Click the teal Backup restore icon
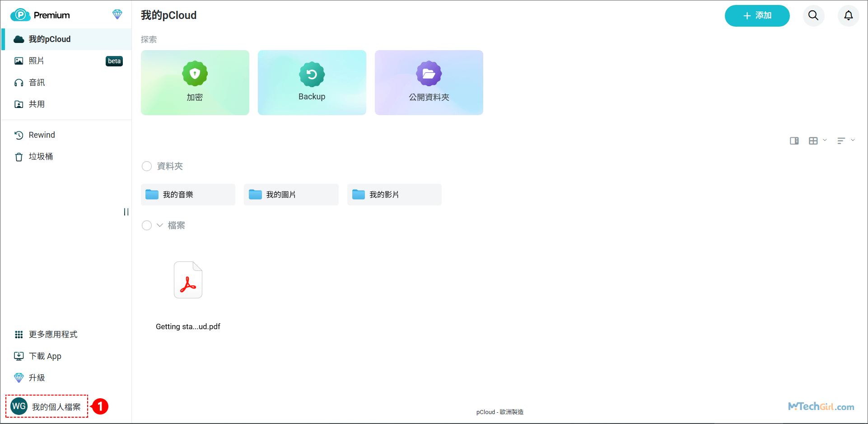The width and height of the screenshot is (868, 424). pyautogui.click(x=312, y=74)
